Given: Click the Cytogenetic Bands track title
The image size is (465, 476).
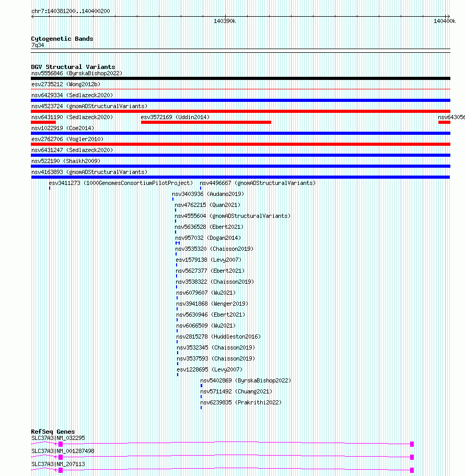Looking at the screenshot, I should 62,39.
